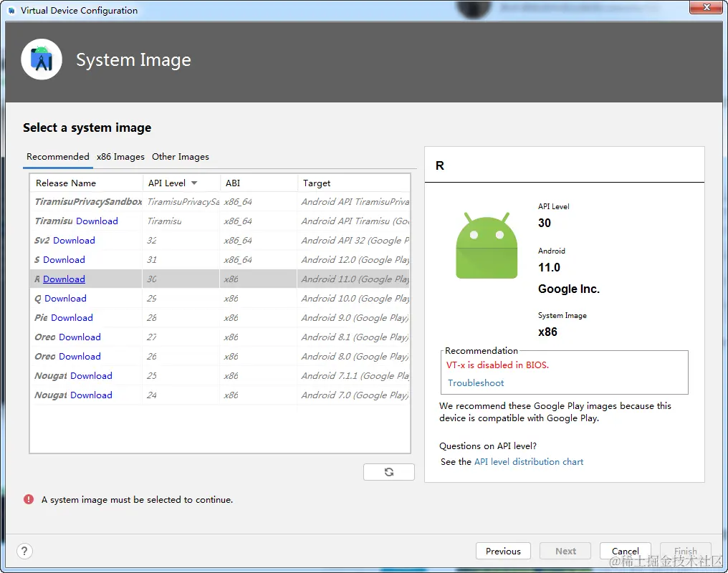Click the 'VT-x is disabled in BIOS.' message
Viewport: 728px width, 573px height.
click(x=497, y=365)
